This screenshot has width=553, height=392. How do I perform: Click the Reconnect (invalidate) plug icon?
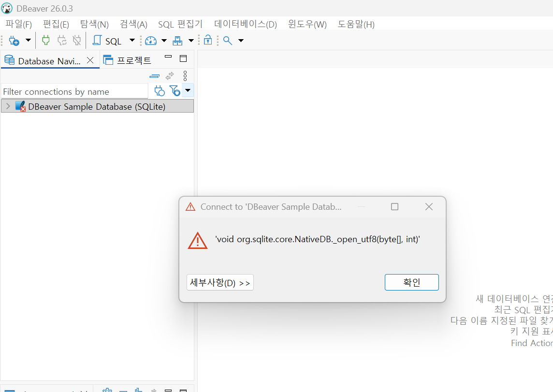point(62,40)
